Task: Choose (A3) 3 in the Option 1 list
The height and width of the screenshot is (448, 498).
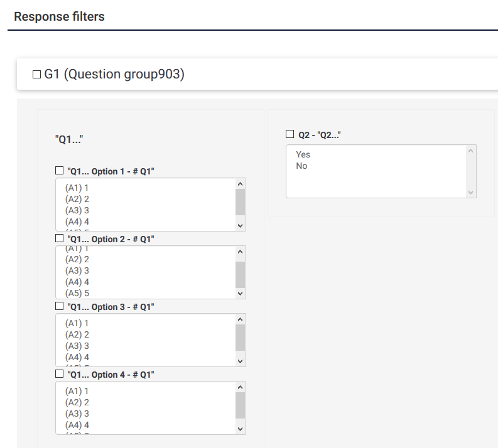Action: tap(77, 210)
